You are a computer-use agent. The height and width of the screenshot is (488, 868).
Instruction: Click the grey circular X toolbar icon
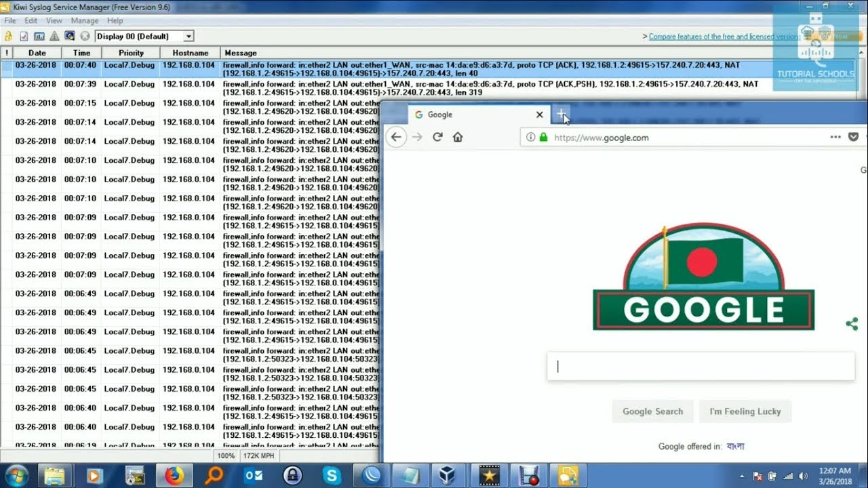click(85, 36)
